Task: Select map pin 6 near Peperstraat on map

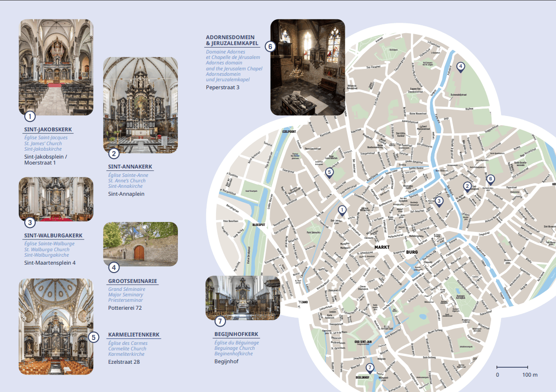Action: pos(491,179)
